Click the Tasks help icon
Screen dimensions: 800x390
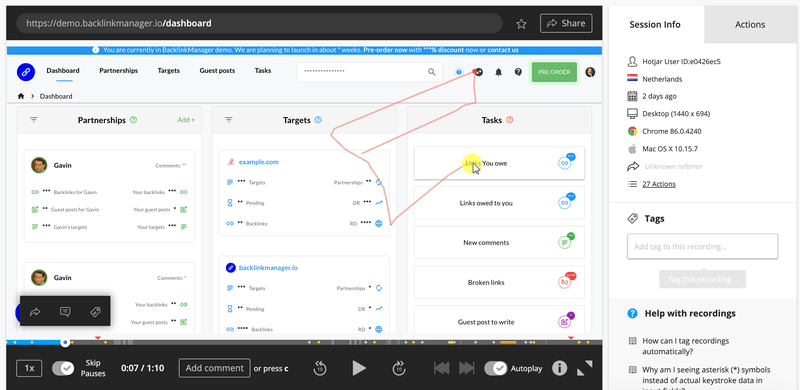[509, 120]
